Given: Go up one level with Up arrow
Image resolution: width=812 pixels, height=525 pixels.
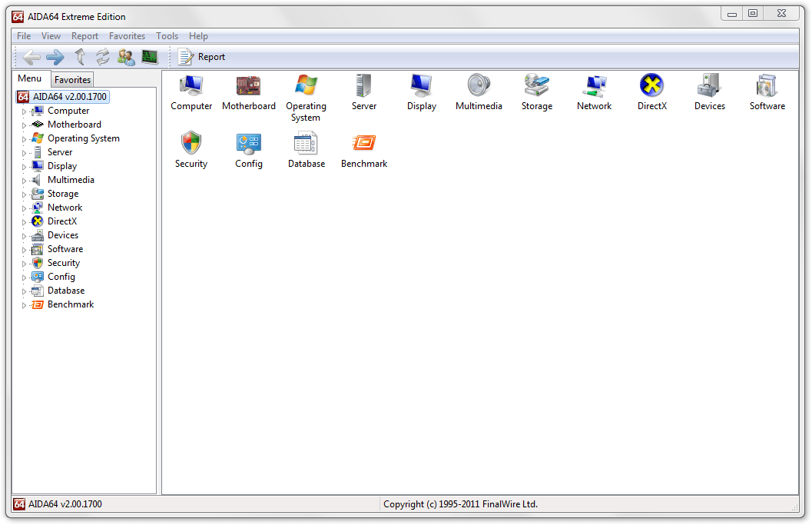Looking at the screenshot, I should [80, 57].
